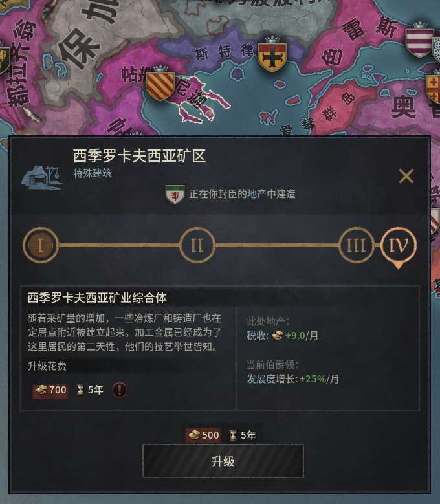Click the mine building icon

42,179
